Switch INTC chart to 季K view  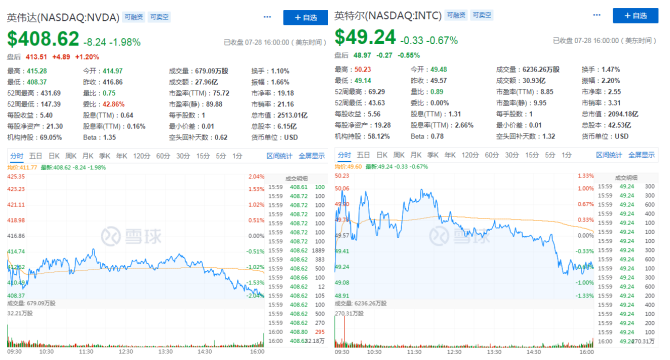pyautogui.click(x=433, y=155)
